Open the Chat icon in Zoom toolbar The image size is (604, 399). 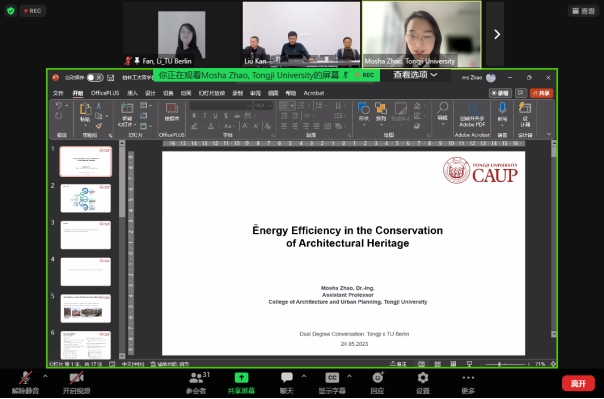click(x=287, y=378)
